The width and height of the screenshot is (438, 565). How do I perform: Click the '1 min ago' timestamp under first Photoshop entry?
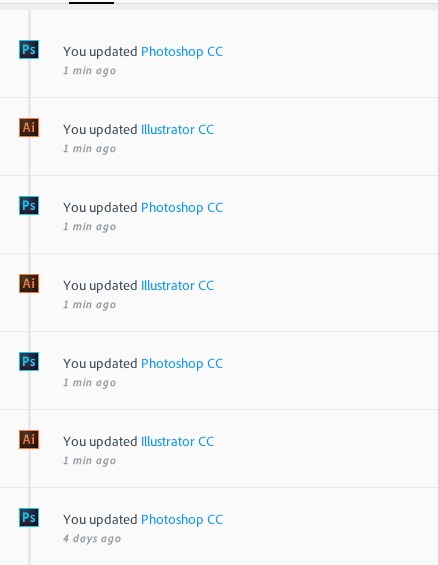click(89, 71)
